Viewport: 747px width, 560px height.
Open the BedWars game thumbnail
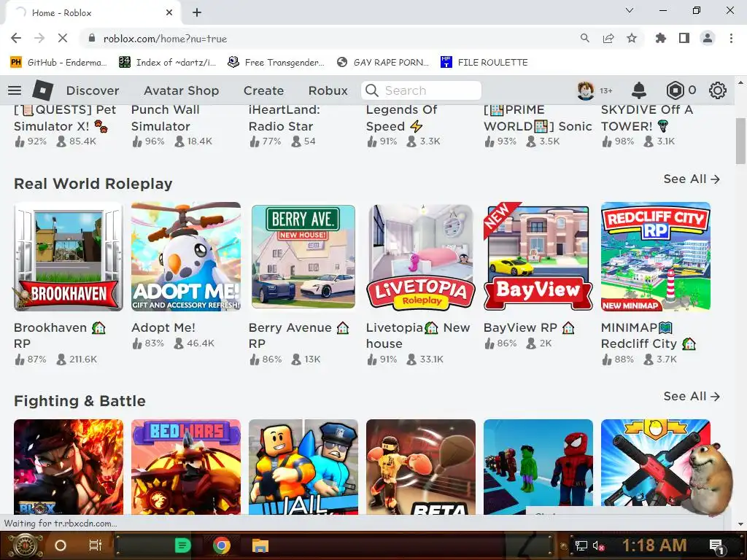[186, 467]
